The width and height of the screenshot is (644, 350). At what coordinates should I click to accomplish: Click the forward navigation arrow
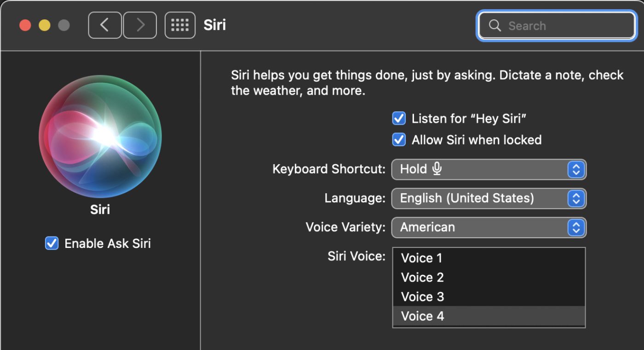point(140,25)
